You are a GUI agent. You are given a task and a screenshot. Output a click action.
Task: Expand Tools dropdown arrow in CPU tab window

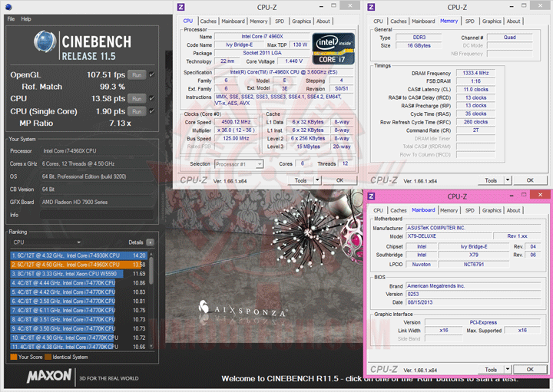click(317, 180)
